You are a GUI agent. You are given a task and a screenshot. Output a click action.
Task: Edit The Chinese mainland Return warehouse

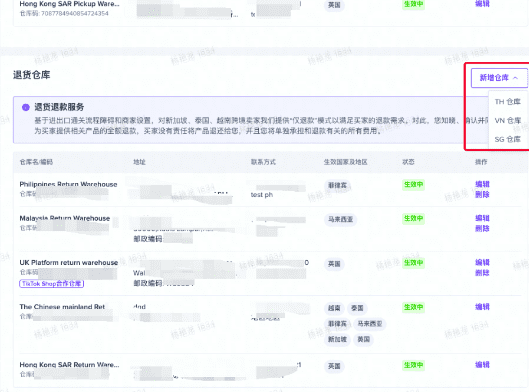[482, 307]
